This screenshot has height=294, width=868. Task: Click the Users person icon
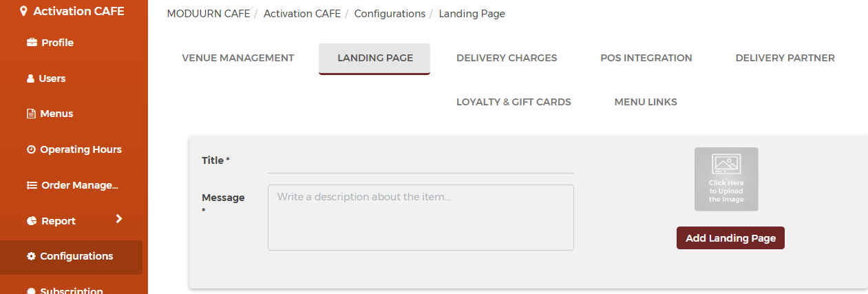click(30, 78)
